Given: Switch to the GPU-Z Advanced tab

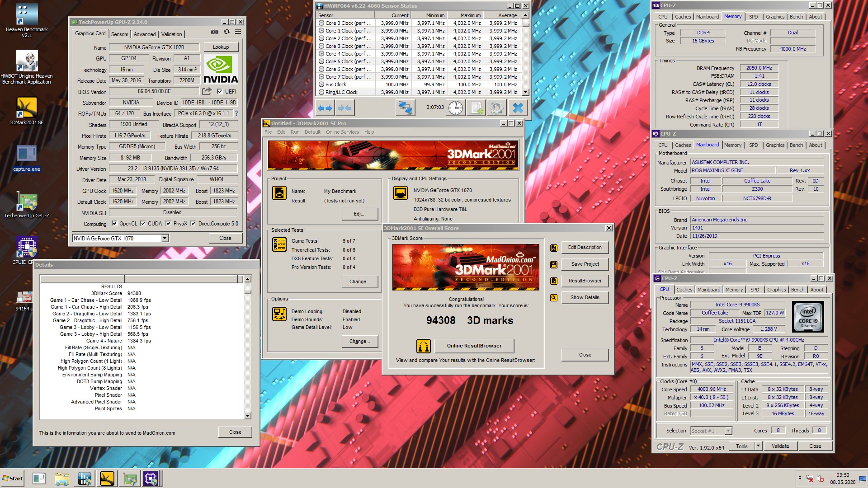Looking at the screenshot, I should pos(145,34).
